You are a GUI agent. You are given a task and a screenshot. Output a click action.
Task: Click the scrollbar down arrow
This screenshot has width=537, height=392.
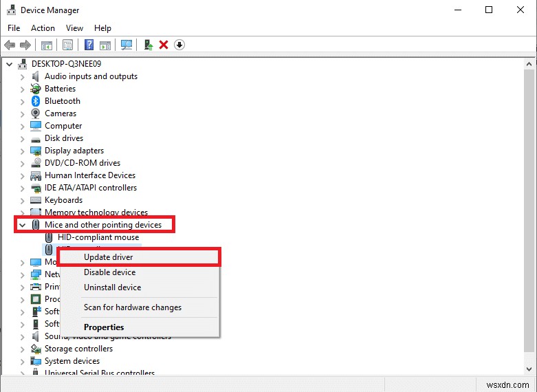(529, 369)
